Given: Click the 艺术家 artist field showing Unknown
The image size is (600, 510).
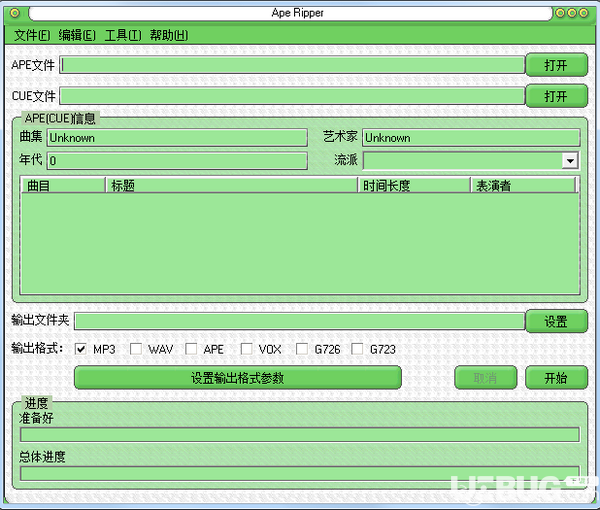Looking at the screenshot, I should tap(471, 138).
